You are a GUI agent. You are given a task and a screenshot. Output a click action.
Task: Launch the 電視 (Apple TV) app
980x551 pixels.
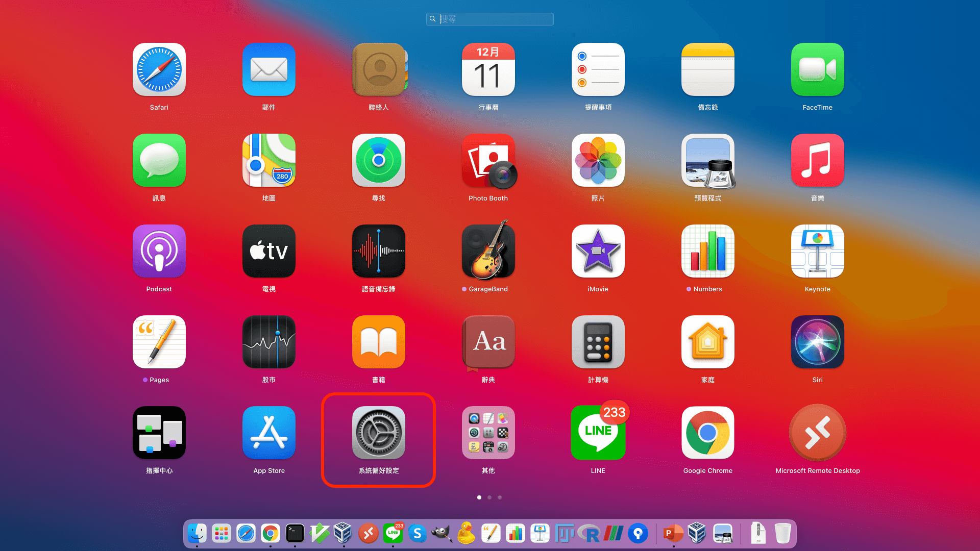(269, 251)
